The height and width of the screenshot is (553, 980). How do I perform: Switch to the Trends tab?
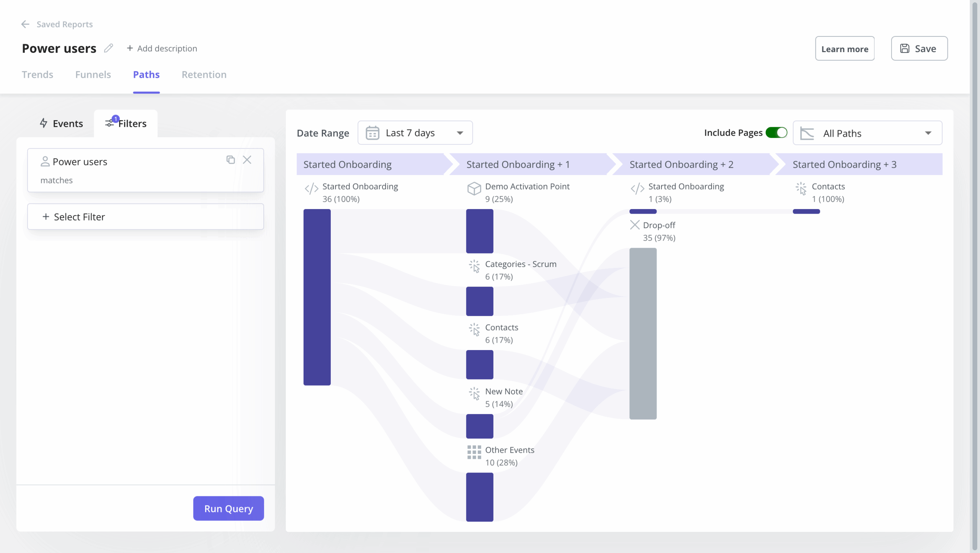pyautogui.click(x=37, y=75)
